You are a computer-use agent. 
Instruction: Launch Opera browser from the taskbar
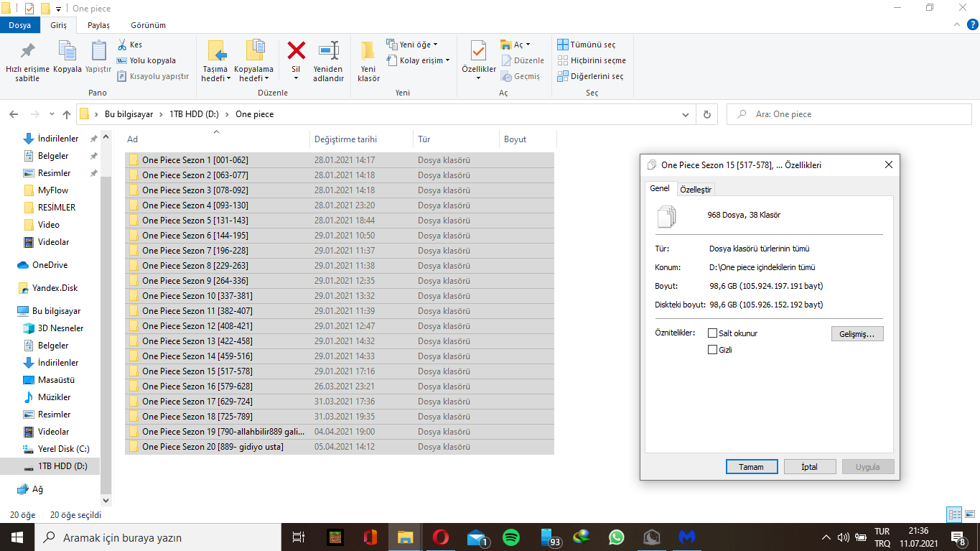(441, 537)
